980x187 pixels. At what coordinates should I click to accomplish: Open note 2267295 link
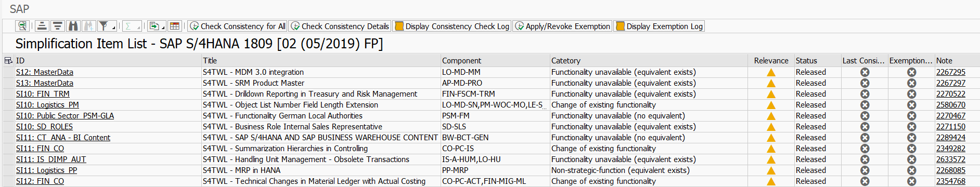950,72
